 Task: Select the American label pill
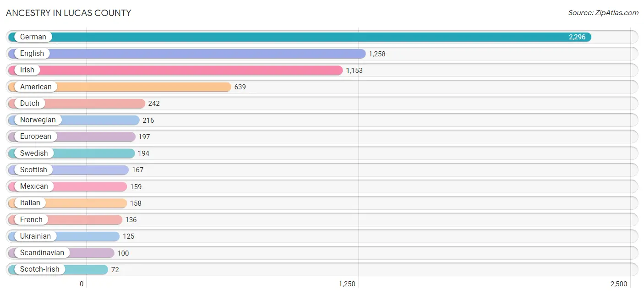pyautogui.click(x=36, y=87)
